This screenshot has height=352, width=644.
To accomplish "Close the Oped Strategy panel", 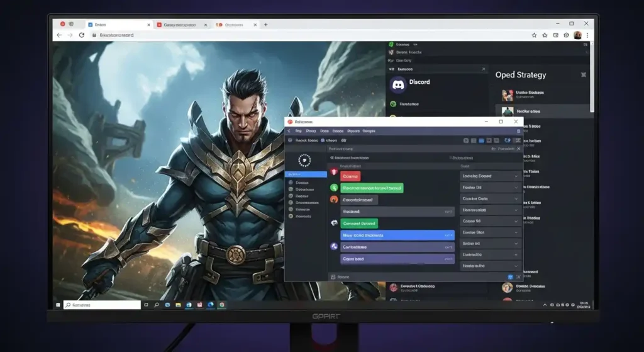I will click(584, 75).
